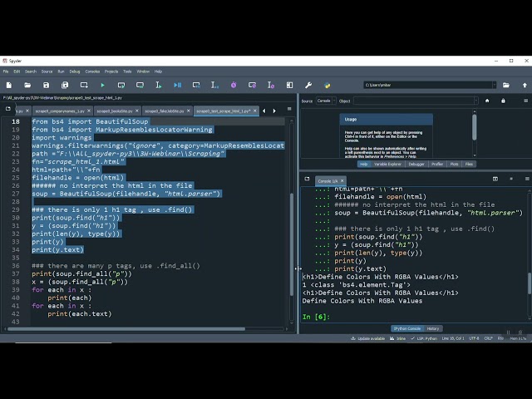Close the Console 1/A tab
Screen dimensions: 532x399
pyautogui.click(x=342, y=181)
